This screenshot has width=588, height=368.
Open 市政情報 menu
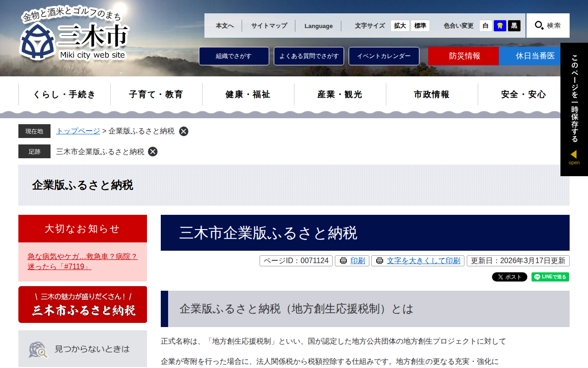click(x=432, y=94)
